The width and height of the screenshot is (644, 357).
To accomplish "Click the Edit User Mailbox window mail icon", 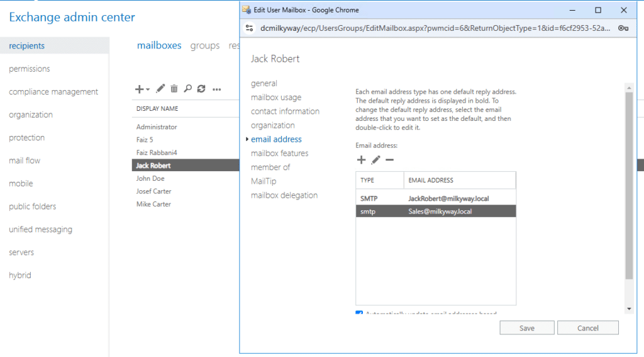I will (247, 10).
